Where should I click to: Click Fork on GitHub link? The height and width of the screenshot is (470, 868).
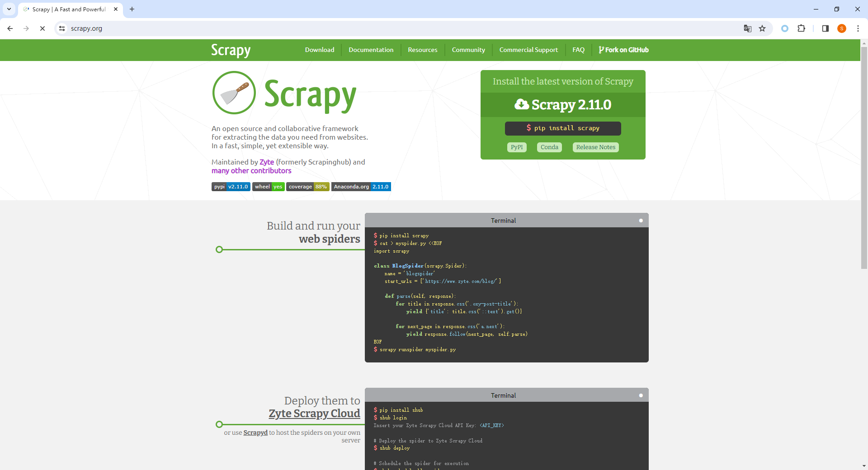point(624,50)
